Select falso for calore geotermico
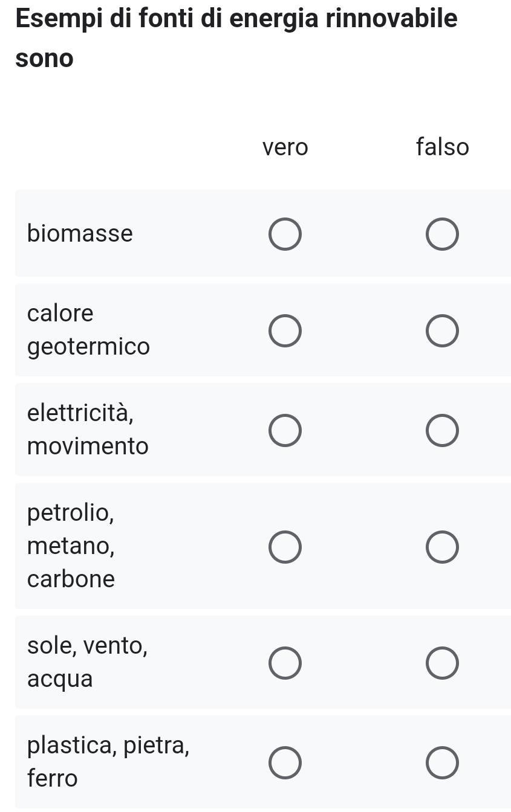511x812 pixels. click(442, 331)
